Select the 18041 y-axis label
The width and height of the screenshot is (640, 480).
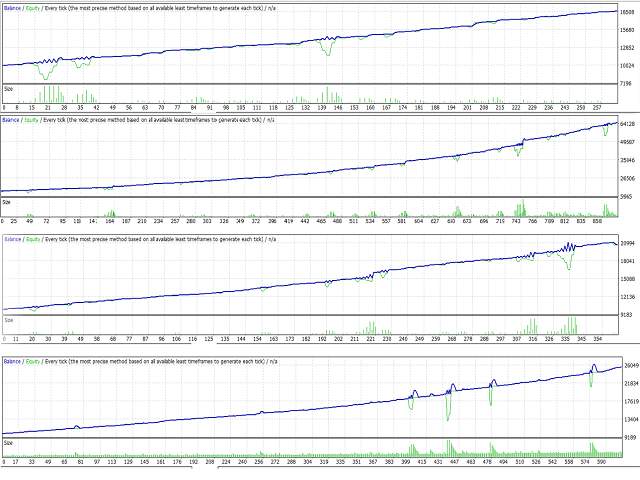pyautogui.click(x=627, y=261)
